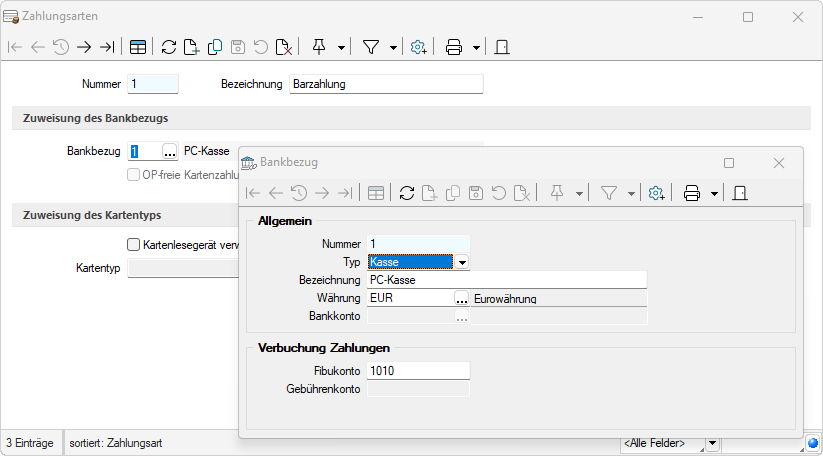Image resolution: width=823 pixels, height=456 pixels.
Task: Expand the Typ dropdown showing Kasse
Action: point(463,262)
